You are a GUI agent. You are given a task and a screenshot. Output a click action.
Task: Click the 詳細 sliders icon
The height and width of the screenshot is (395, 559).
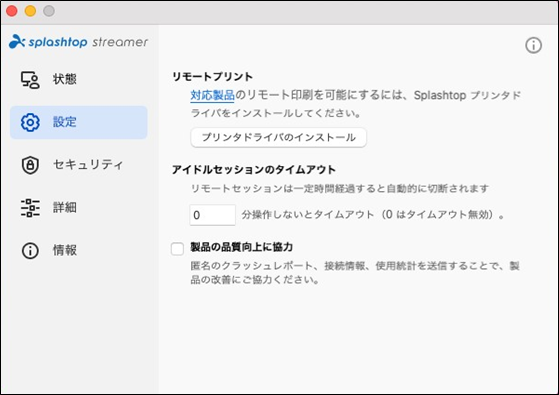(x=30, y=208)
